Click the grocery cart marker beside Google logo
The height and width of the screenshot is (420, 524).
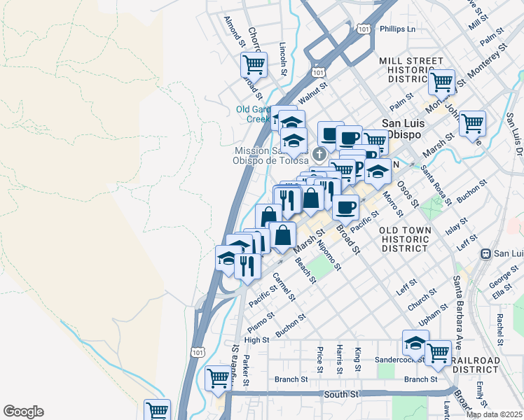(157, 410)
